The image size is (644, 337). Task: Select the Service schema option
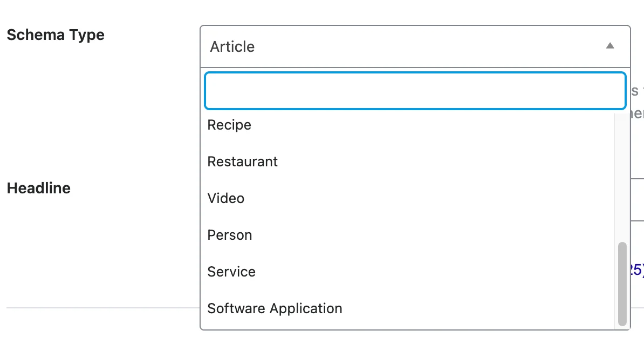(231, 272)
